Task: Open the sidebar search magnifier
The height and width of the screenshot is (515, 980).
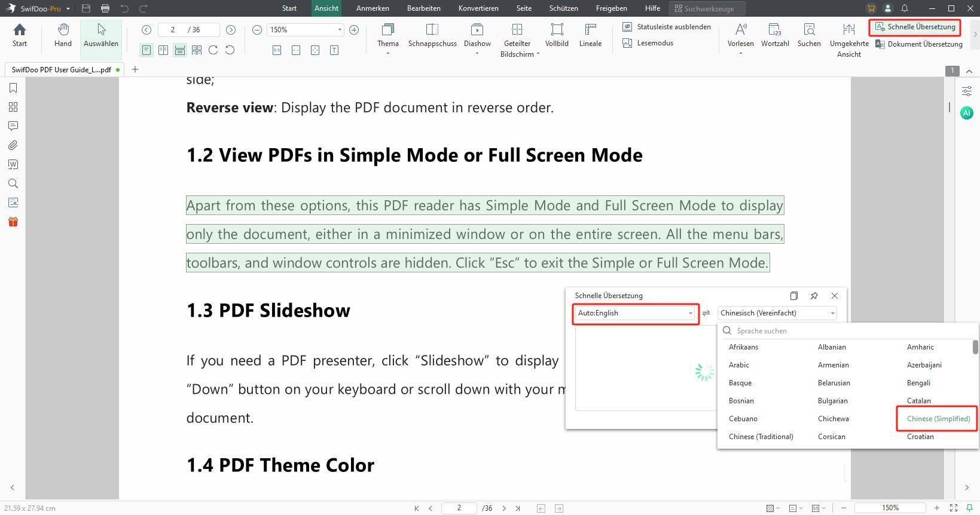Action: [13, 183]
